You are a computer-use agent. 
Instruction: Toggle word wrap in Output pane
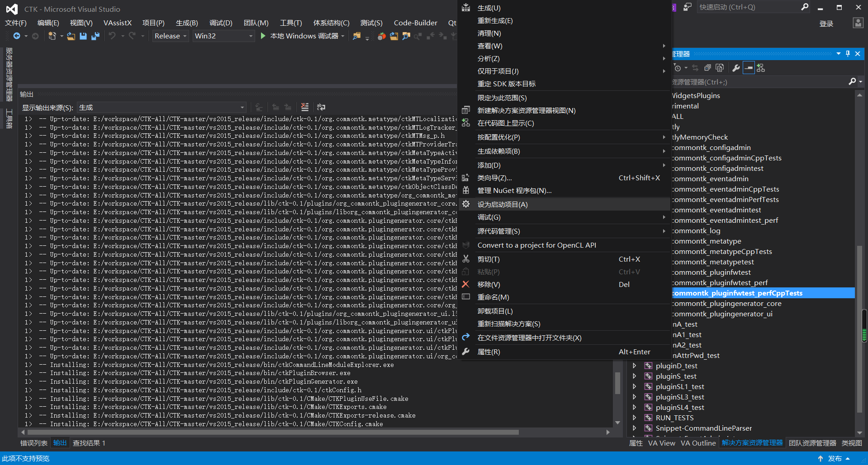tap(321, 107)
